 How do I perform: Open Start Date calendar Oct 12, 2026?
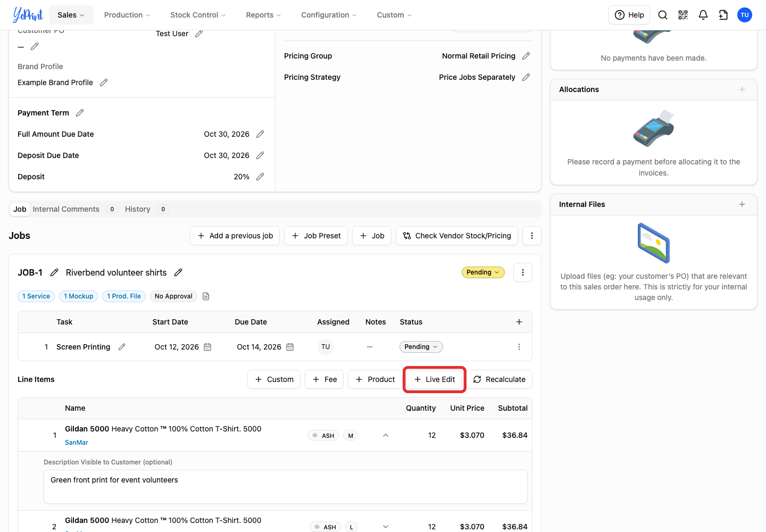pos(207,347)
